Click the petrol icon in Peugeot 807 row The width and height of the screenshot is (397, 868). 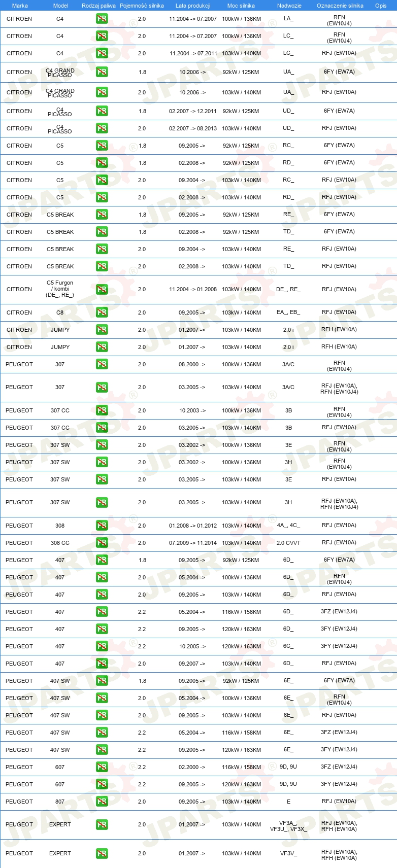pyautogui.click(x=102, y=802)
